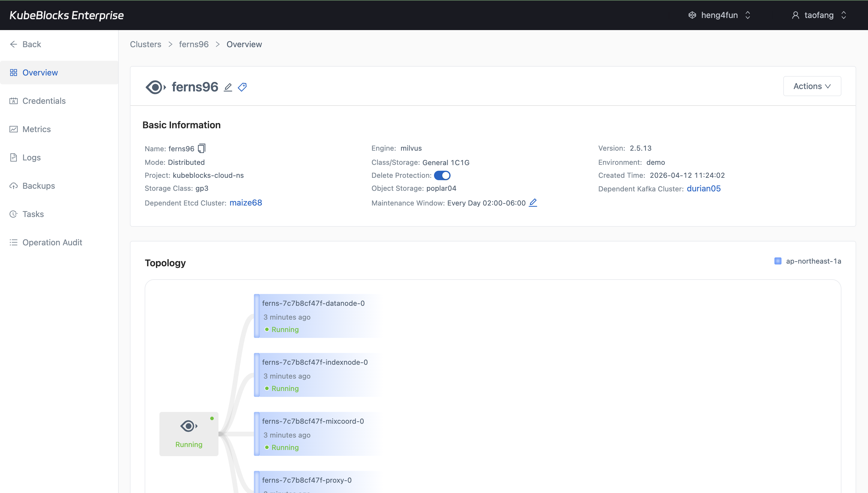The width and height of the screenshot is (868, 493).
Task: Select the Credentials sidebar icon
Action: tap(14, 101)
